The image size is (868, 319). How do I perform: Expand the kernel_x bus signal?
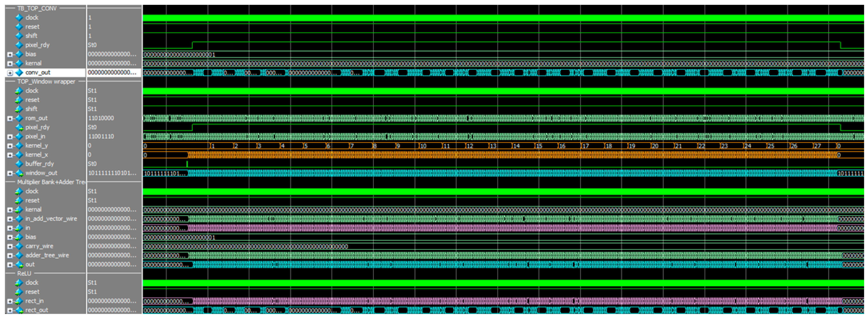click(x=10, y=155)
